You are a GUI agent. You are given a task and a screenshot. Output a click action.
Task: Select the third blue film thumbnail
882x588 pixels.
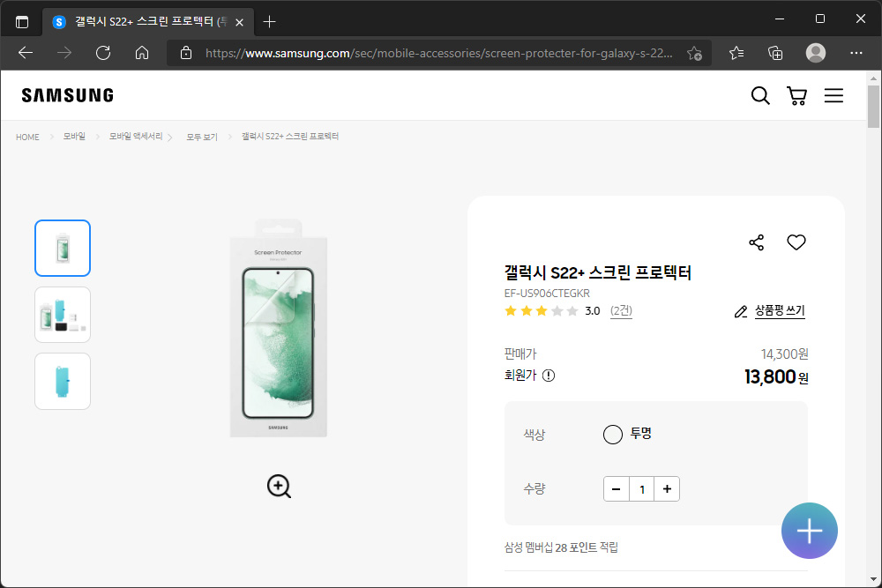pos(63,381)
